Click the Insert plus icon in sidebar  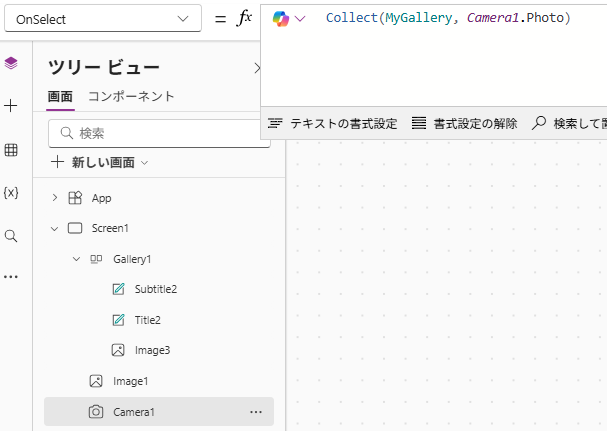tap(11, 106)
